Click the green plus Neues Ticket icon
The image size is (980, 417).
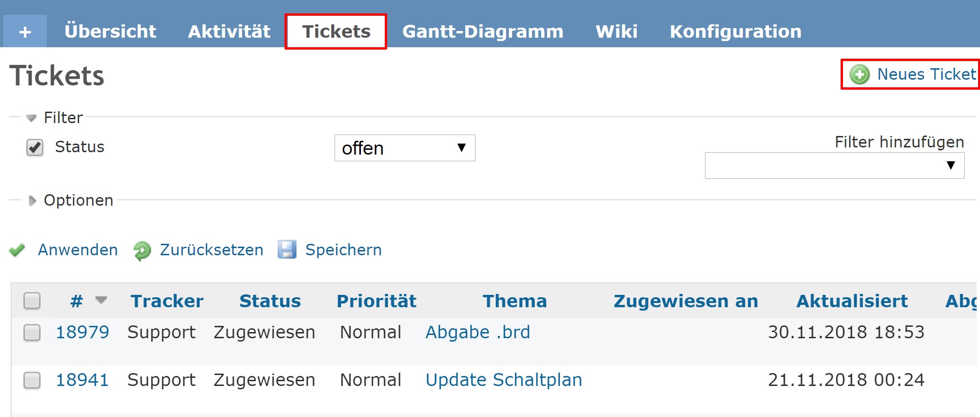tap(859, 74)
